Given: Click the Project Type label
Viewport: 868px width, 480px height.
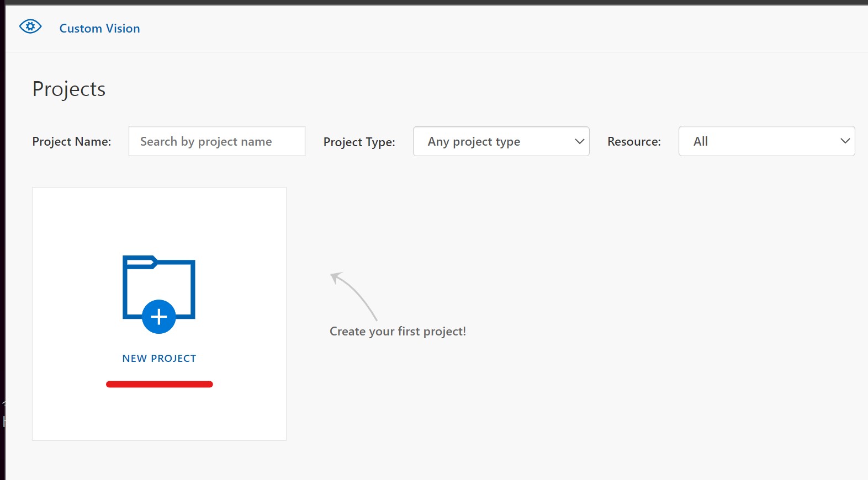Looking at the screenshot, I should click(x=359, y=142).
